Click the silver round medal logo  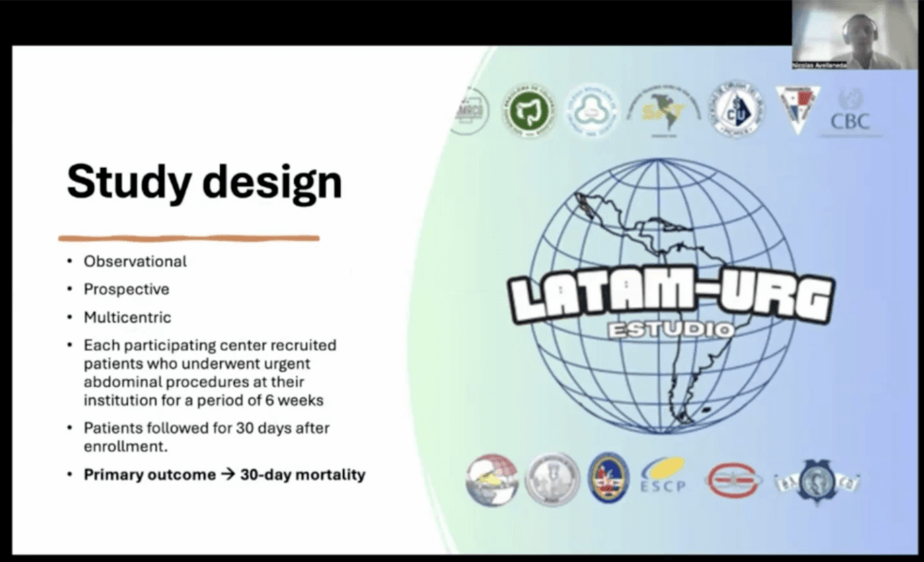click(551, 476)
